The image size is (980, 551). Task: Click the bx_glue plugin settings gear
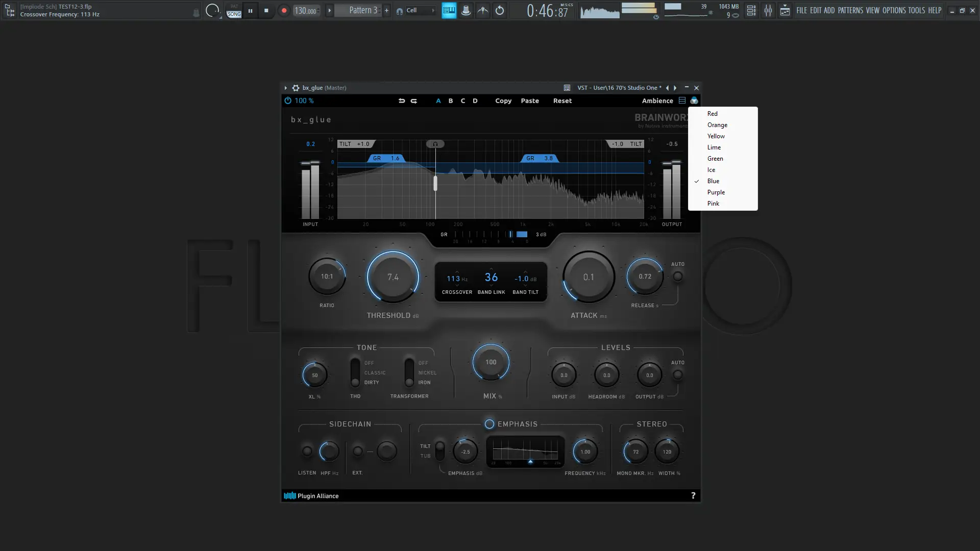[296, 88]
